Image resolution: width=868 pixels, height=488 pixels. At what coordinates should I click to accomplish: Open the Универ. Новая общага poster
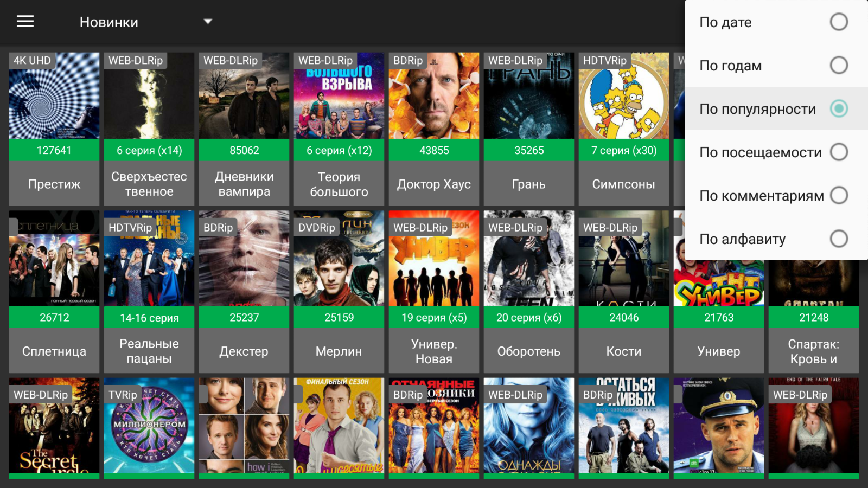pos(434,259)
